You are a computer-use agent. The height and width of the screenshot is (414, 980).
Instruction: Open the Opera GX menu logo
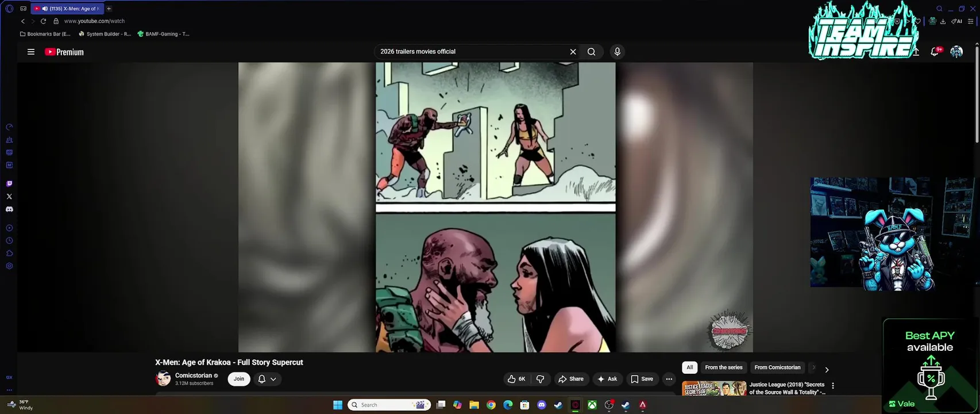[9, 9]
